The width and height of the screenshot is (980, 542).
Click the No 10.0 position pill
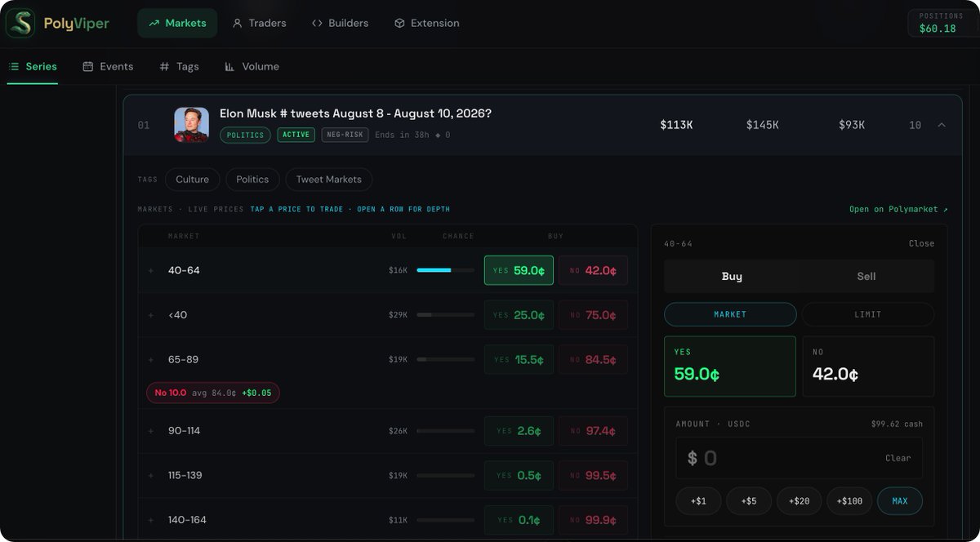coord(213,393)
